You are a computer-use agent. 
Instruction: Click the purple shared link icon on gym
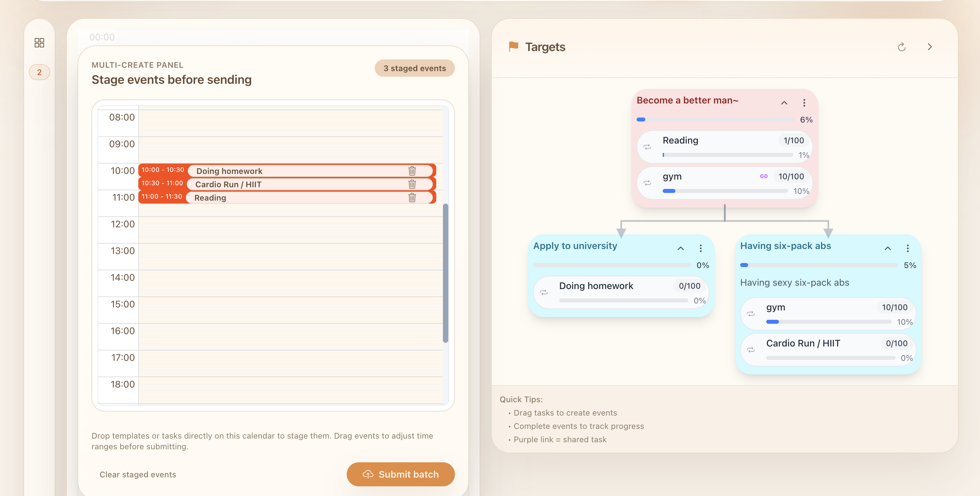[764, 176]
